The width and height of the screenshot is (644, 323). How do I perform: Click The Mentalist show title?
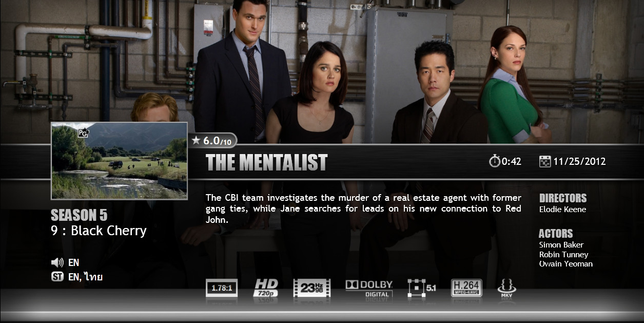point(266,162)
